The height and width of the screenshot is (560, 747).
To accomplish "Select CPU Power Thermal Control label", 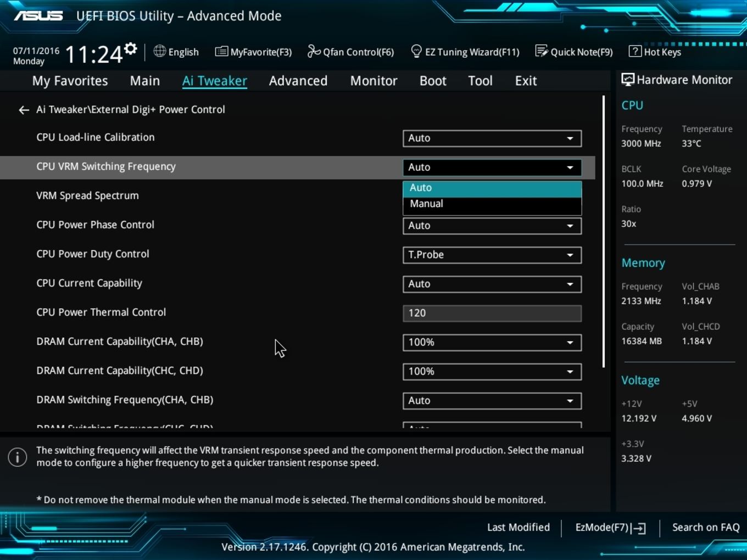I will coord(101,312).
